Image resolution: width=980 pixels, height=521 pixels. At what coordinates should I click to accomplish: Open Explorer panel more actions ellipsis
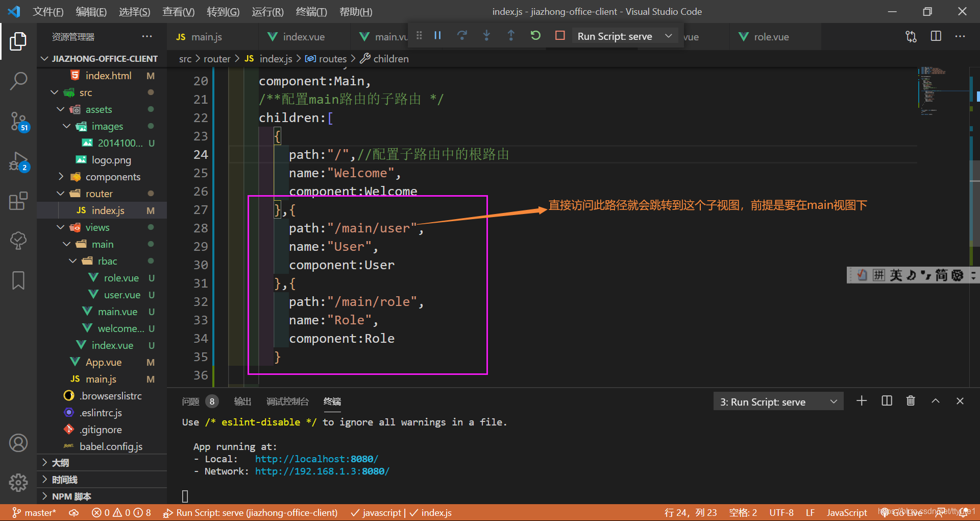click(147, 36)
